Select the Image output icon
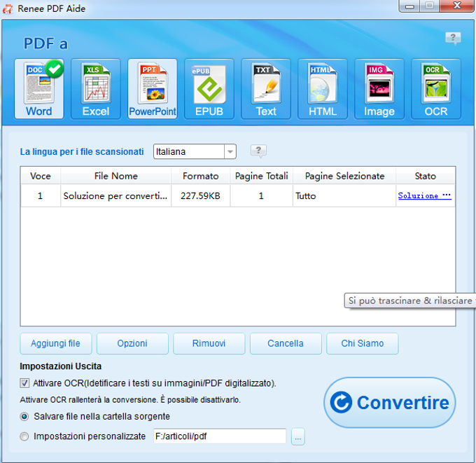476x463 pixels. [379, 89]
